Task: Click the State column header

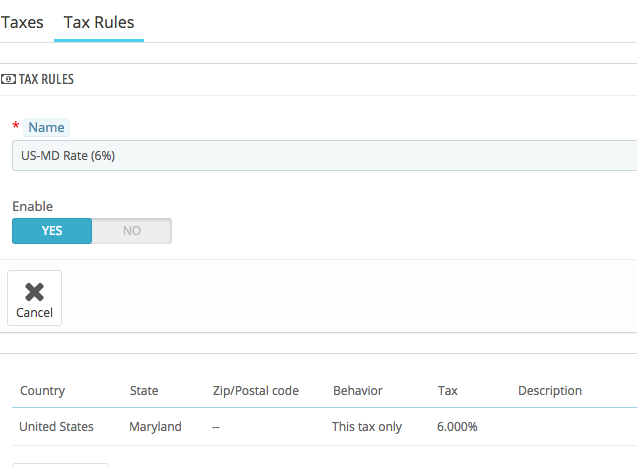Action: 144,391
